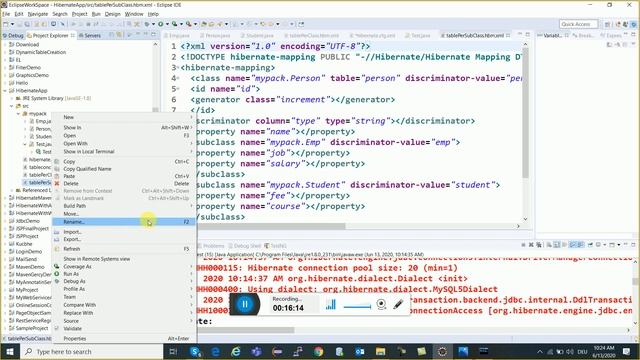The width and height of the screenshot is (640, 360).
Task: Select Refresh from the context menu
Action: (x=123, y=249)
